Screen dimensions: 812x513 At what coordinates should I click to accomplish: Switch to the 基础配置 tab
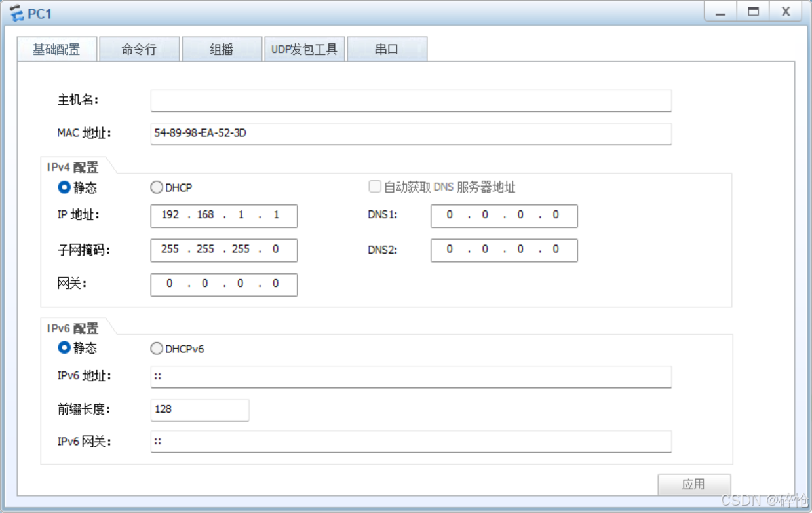coord(57,49)
